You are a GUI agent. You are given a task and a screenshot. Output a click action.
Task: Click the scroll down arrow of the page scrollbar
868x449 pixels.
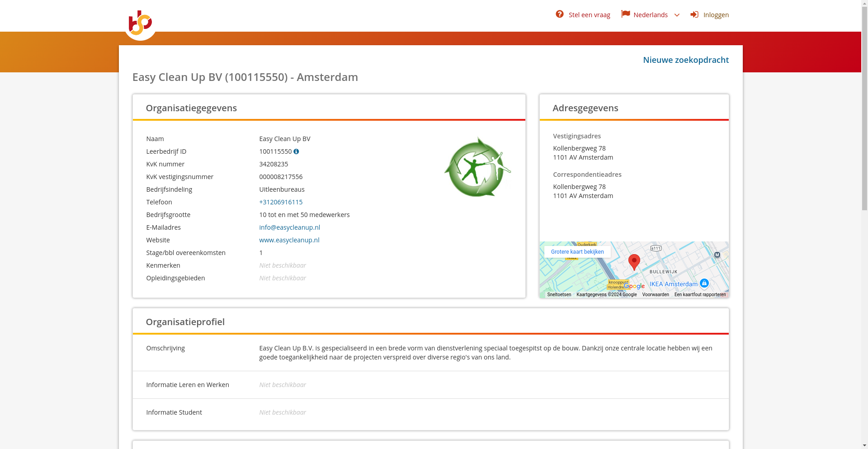click(864, 445)
